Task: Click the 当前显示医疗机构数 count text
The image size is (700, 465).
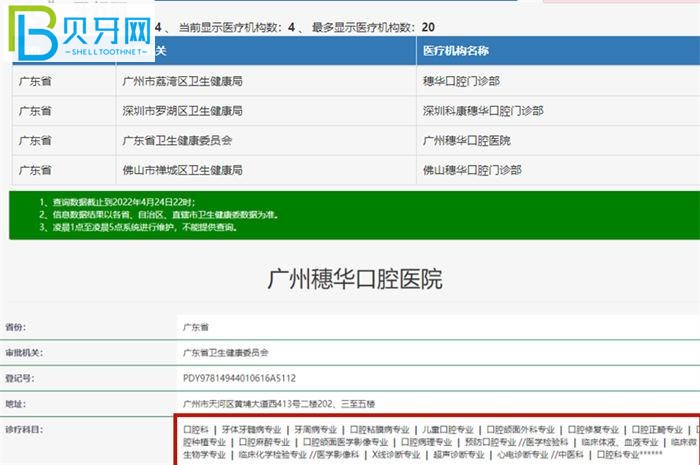Action: 237,28
